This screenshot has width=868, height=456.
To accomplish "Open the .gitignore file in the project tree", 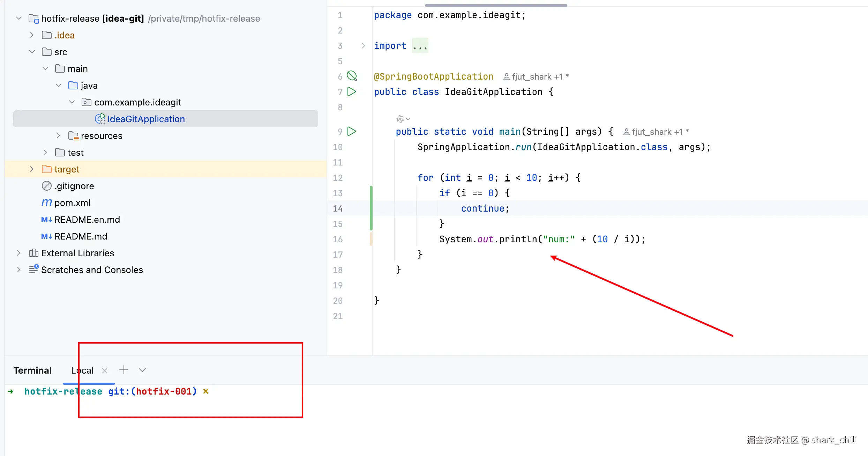I will click(74, 186).
